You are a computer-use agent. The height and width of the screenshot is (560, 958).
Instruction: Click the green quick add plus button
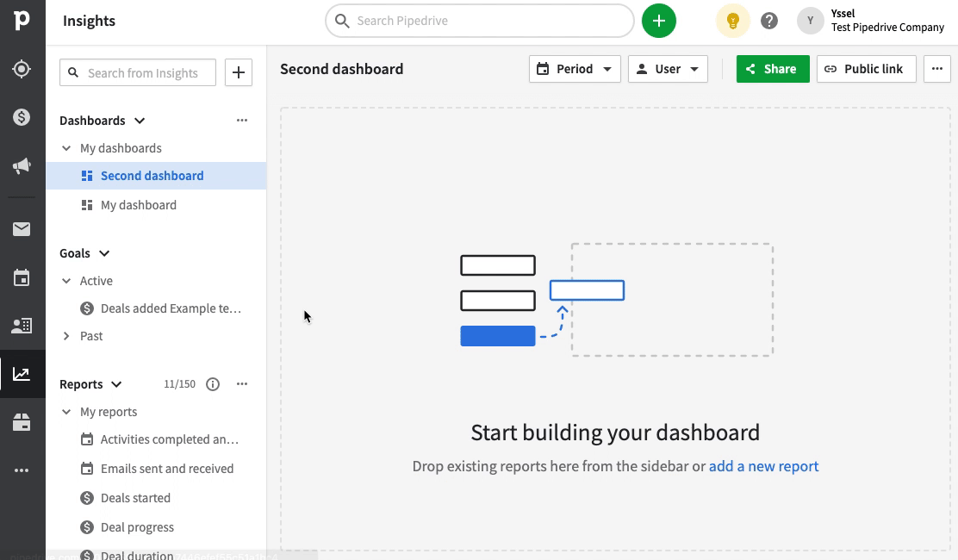[x=658, y=21]
